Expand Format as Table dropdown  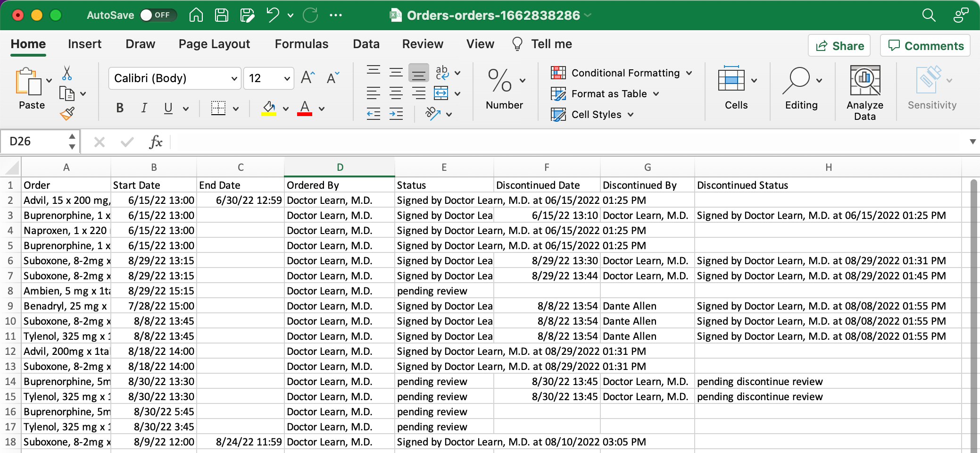coord(656,94)
